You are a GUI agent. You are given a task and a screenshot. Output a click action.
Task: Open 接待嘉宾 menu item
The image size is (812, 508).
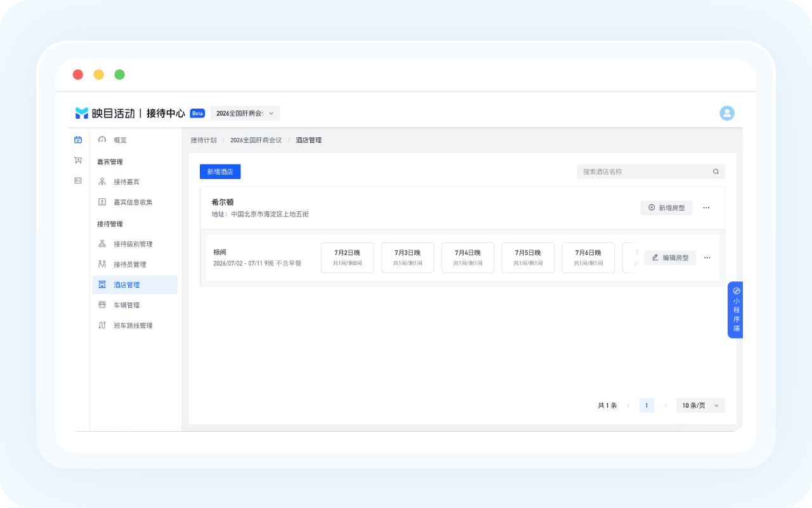tap(135, 182)
